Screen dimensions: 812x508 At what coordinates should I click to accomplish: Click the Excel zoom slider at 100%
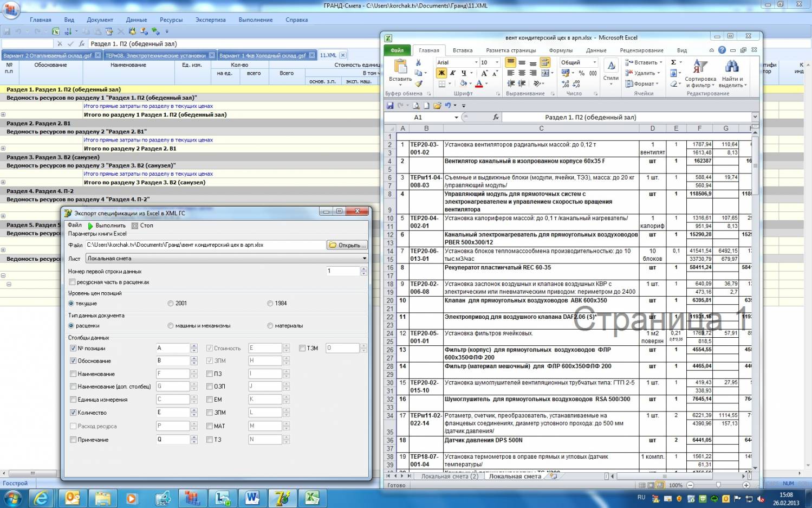tap(718, 485)
